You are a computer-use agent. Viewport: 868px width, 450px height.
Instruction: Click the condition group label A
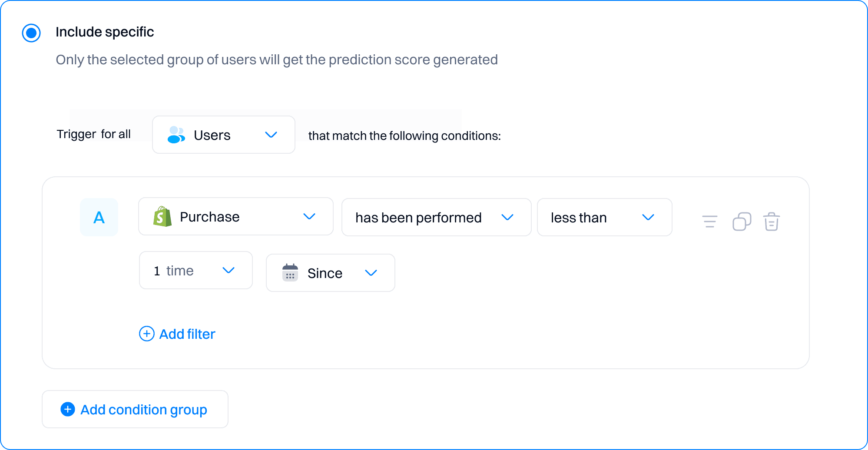[x=99, y=217]
